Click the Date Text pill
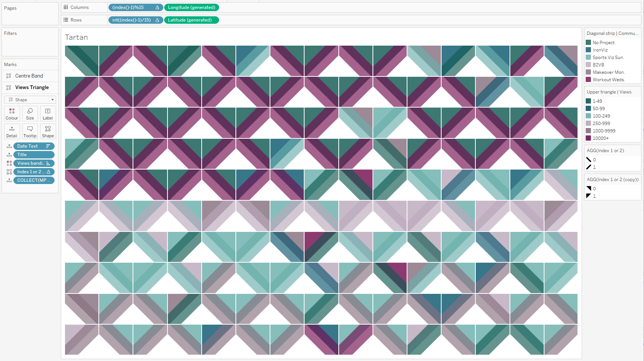Viewport: 644px width, 361px height. (x=34, y=146)
